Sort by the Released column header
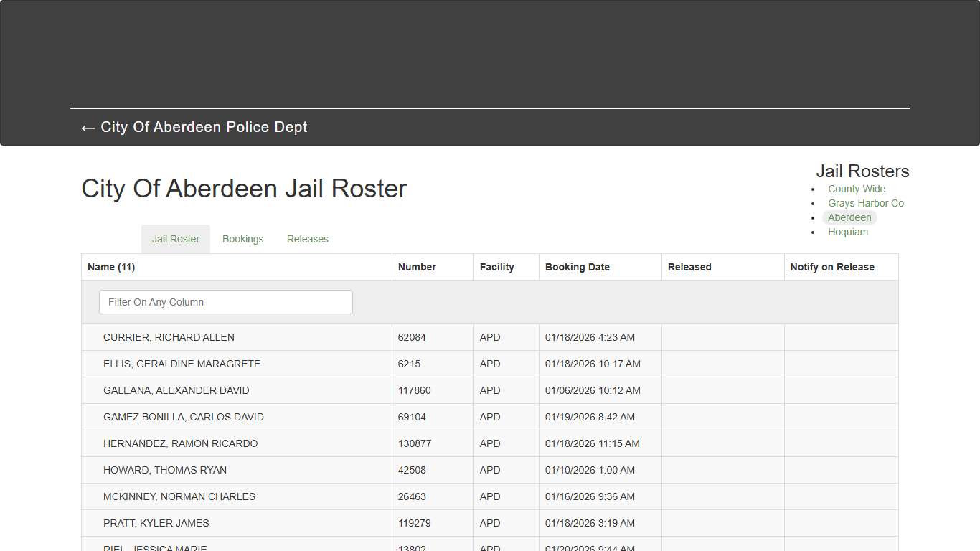The image size is (980, 551). click(689, 266)
